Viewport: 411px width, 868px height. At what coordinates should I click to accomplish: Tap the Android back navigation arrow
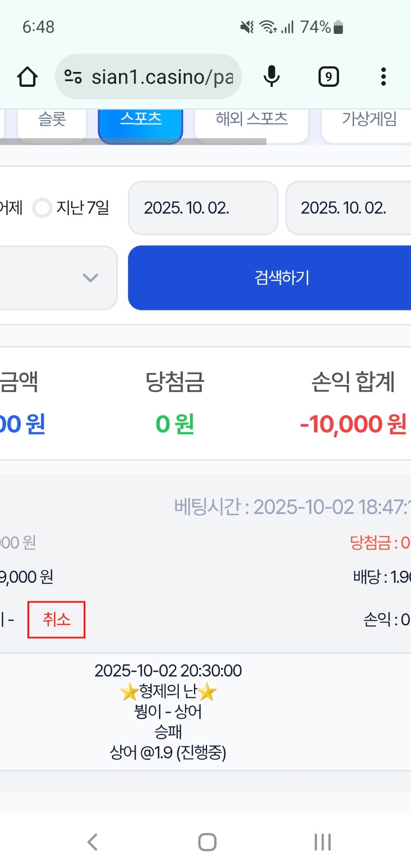pos(92,842)
